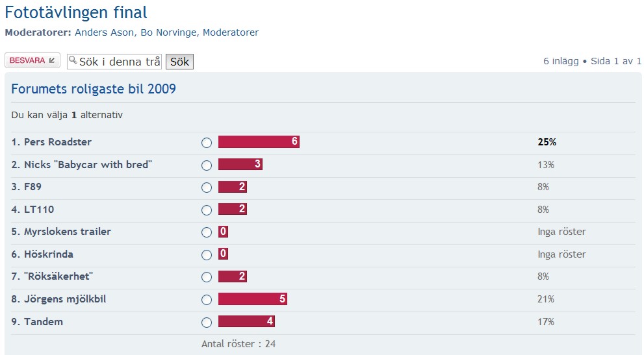Open moderator Bo Norvinge's profile
Screen dimensions: 644x355
click(168, 32)
